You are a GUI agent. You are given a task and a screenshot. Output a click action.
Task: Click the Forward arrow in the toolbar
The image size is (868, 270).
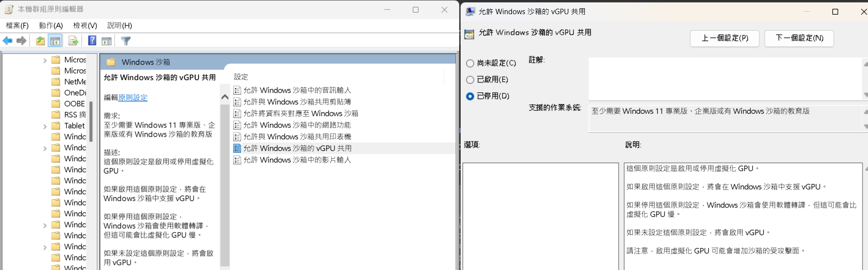pyautogui.click(x=21, y=41)
